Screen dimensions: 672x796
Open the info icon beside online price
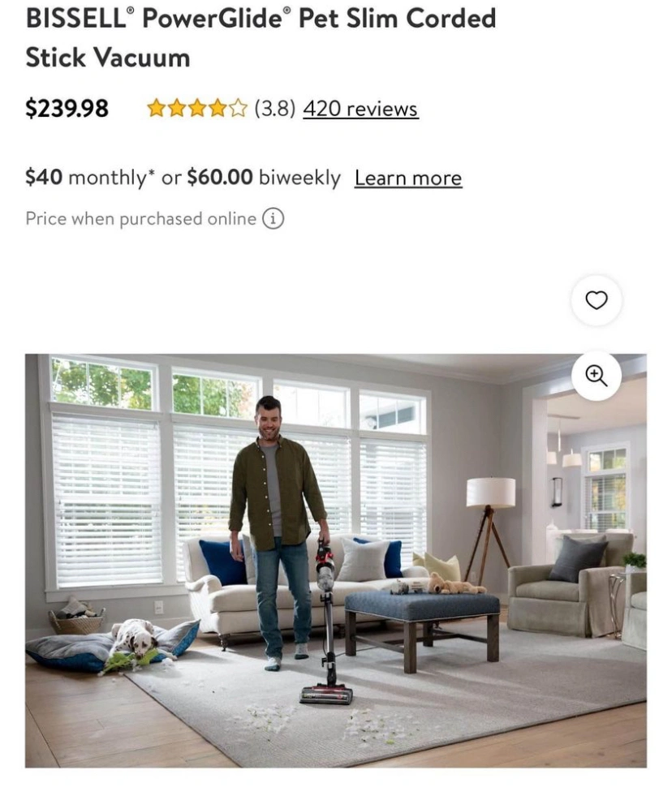coord(274,219)
